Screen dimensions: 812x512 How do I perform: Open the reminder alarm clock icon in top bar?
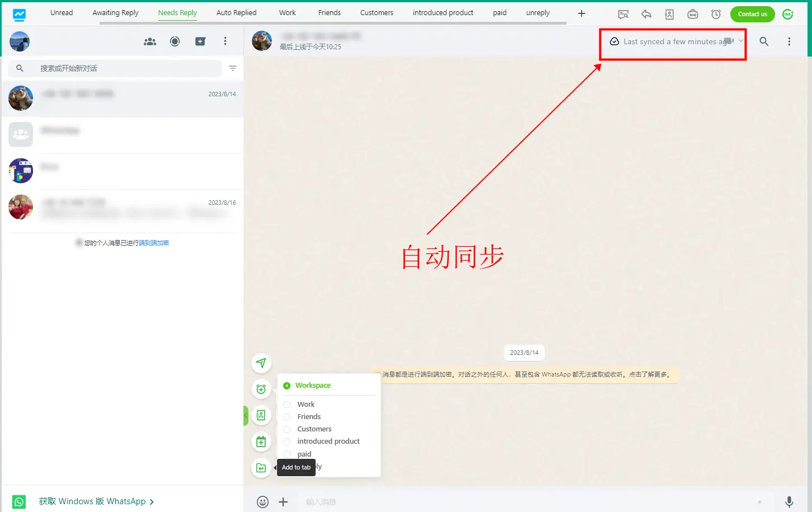[x=716, y=14]
